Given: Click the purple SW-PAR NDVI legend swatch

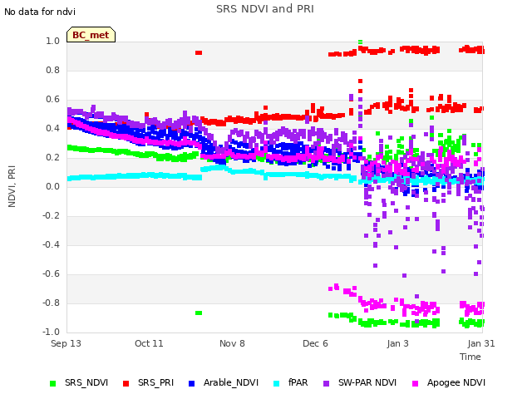Looking at the screenshot, I should pyautogui.click(x=326, y=383).
